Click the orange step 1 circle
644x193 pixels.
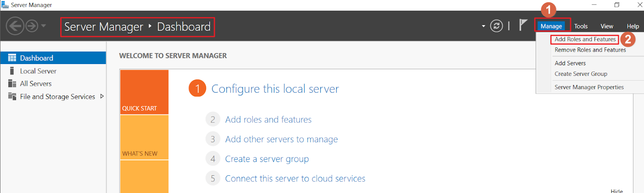point(197,88)
